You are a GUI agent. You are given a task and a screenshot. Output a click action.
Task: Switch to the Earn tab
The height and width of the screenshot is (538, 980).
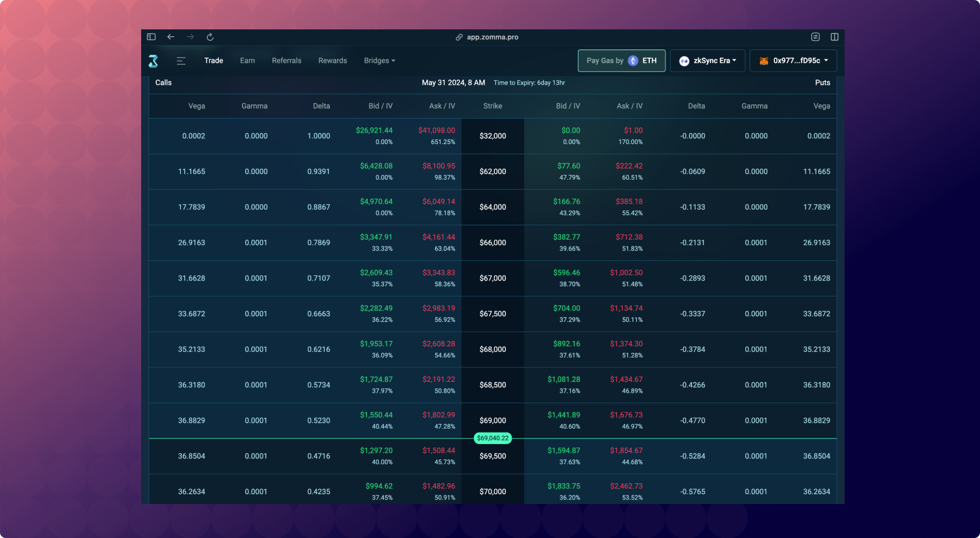[x=247, y=60]
